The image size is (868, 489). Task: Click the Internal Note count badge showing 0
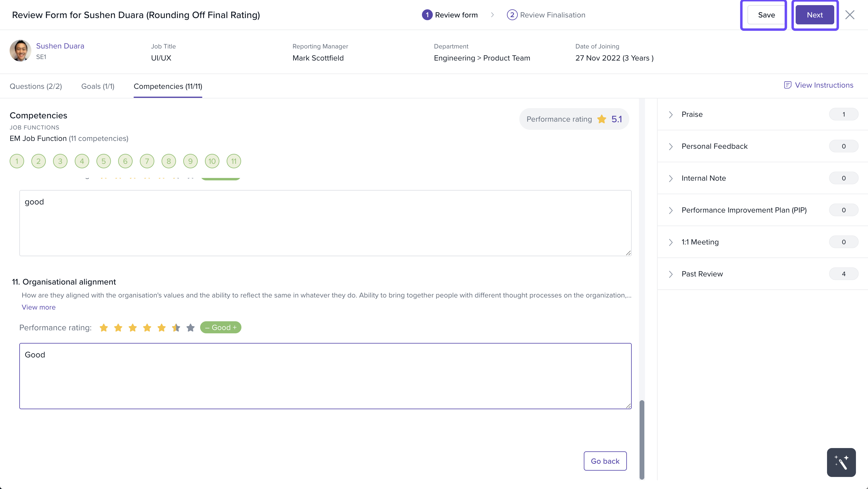[843, 178]
